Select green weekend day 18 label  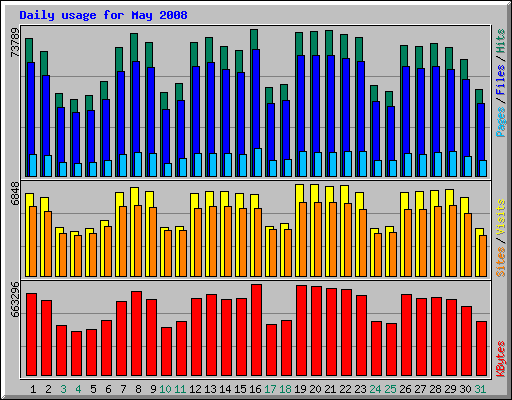[285, 389]
